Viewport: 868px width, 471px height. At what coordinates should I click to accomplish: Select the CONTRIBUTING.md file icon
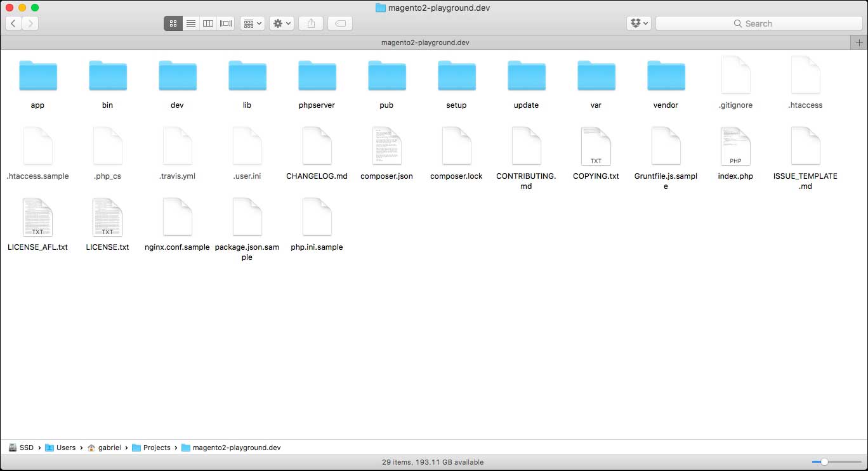coord(527,146)
